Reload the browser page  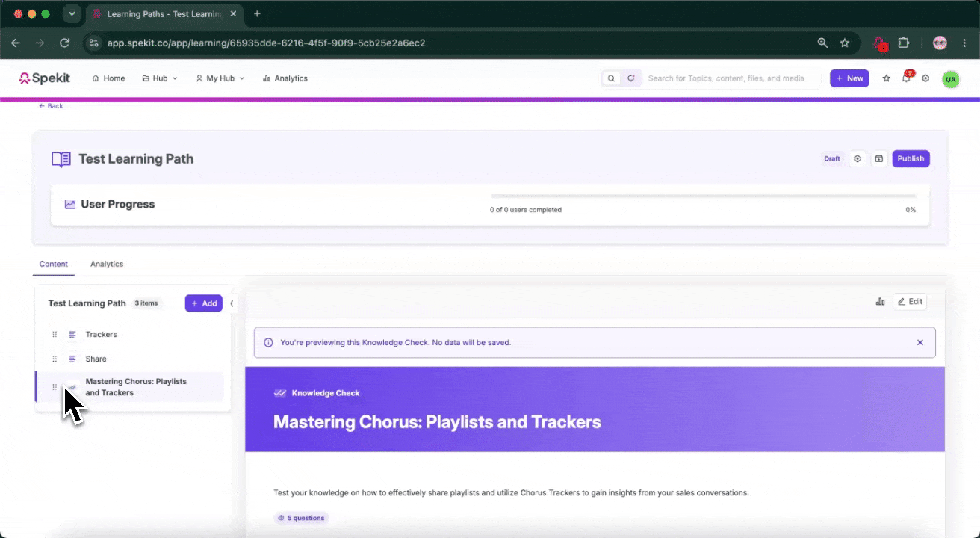pos(64,43)
